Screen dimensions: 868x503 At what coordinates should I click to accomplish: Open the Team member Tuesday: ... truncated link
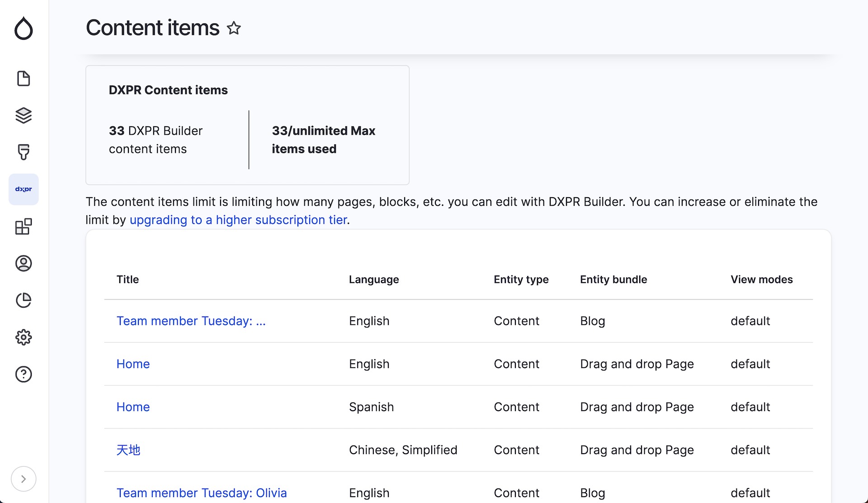(x=191, y=321)
